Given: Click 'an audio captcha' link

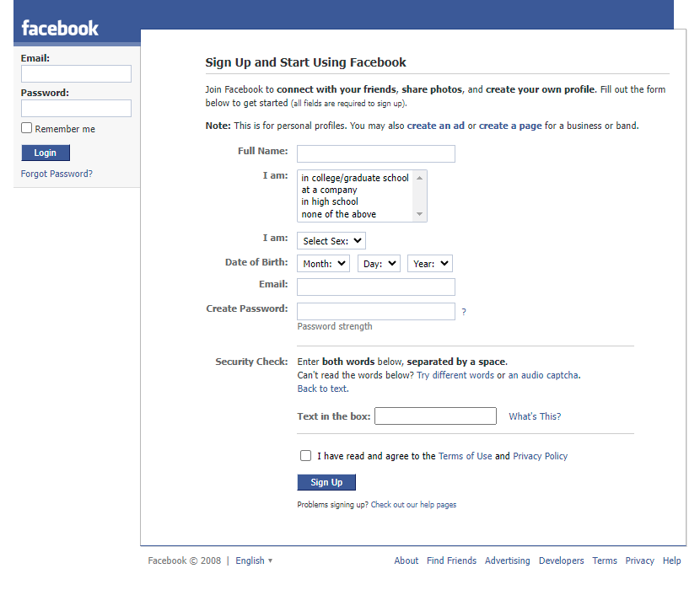Looking at the screenshot, I should 544,375.
